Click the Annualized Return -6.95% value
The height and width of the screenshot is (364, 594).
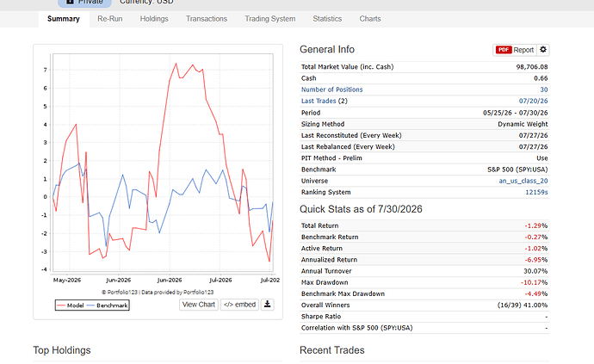coord(536,260)
